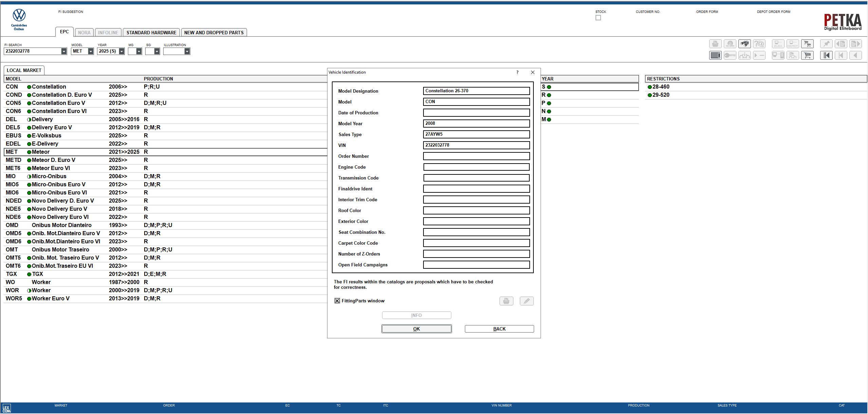Click the computer-to-server connection icon
The height and width of the screenshot is (414, 868).
click(778, 55)
